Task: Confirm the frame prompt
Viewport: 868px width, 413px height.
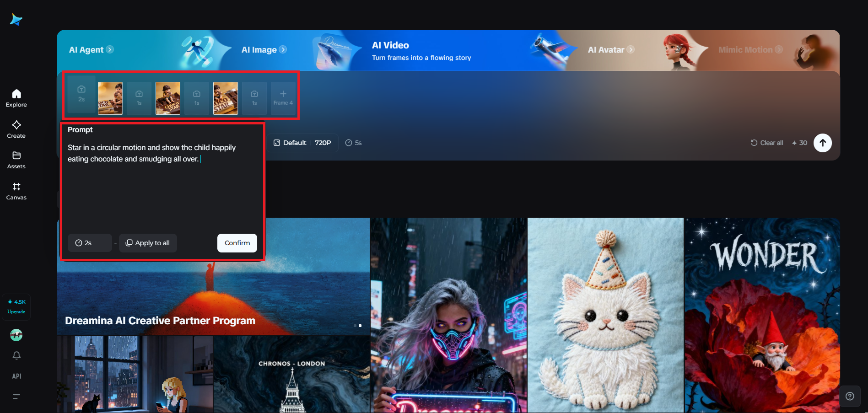Action: click(237, 243)
